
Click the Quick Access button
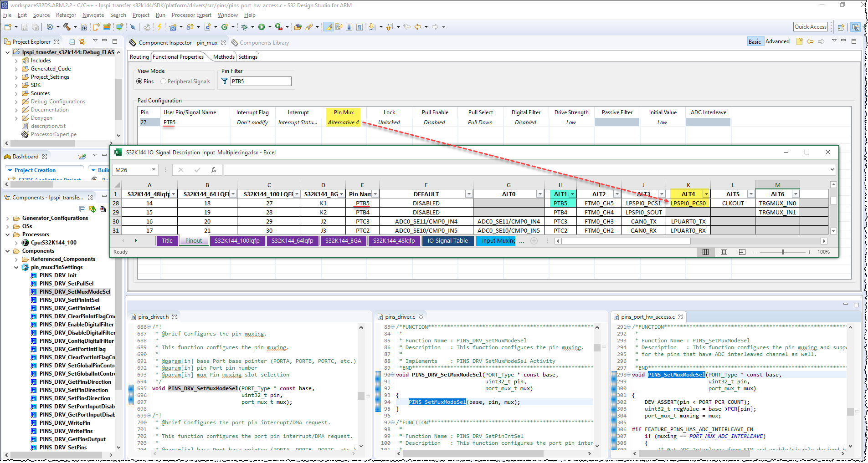coord(811,26)
